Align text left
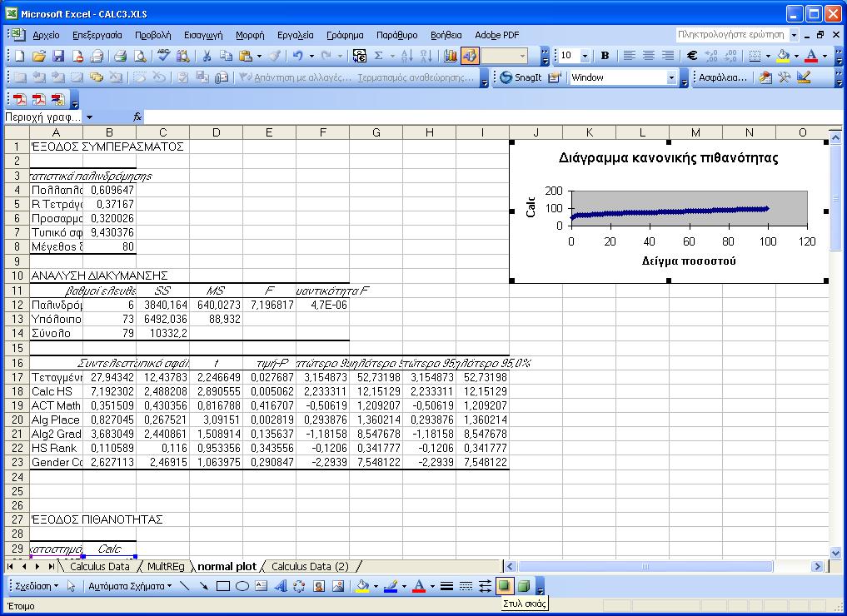 (629, 56)
